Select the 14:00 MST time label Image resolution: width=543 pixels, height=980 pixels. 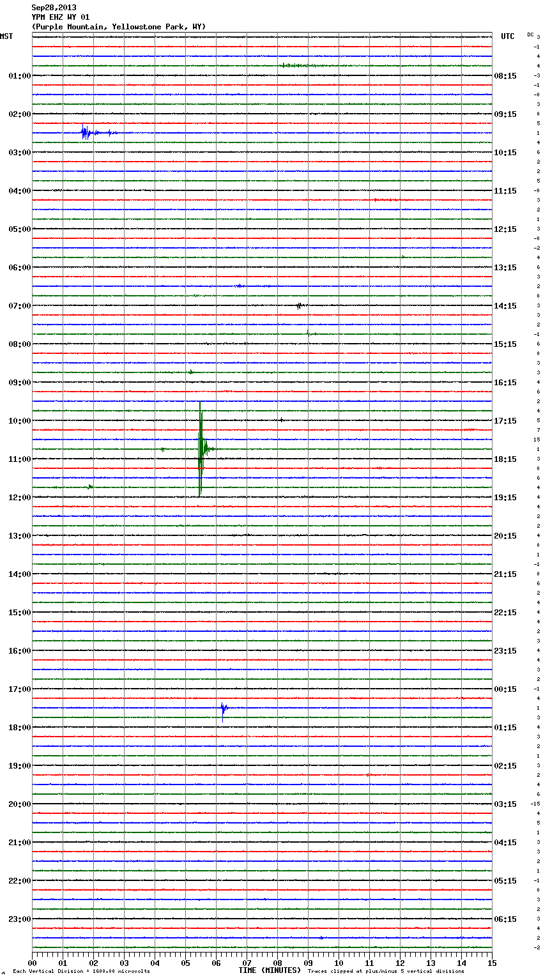tap(20, 574)
